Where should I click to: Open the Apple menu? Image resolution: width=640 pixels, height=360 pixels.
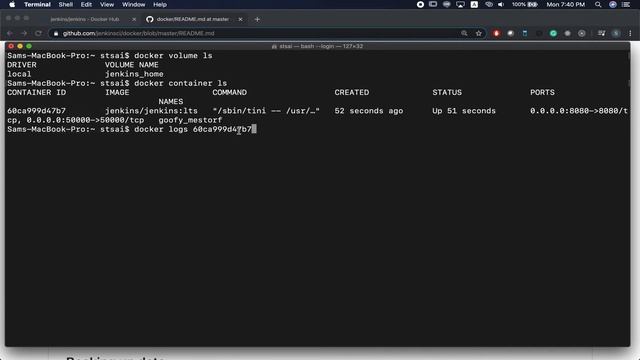[x=12, y=4]
